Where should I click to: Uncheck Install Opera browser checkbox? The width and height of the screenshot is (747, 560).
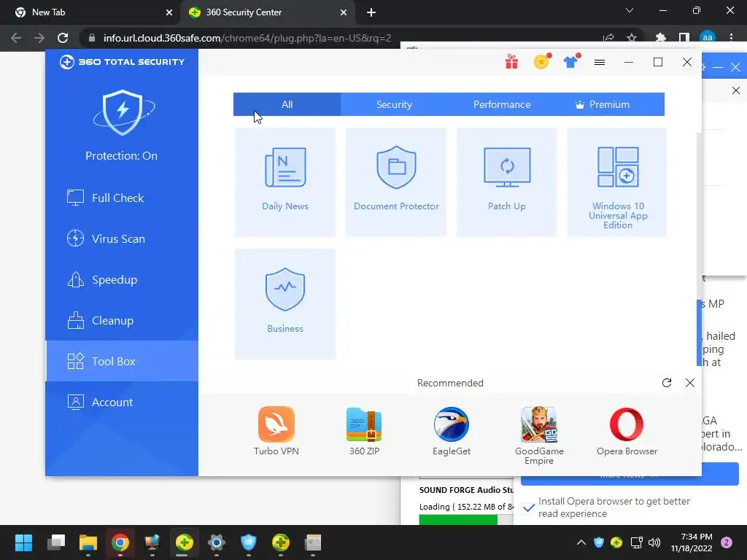coord(528,507)
